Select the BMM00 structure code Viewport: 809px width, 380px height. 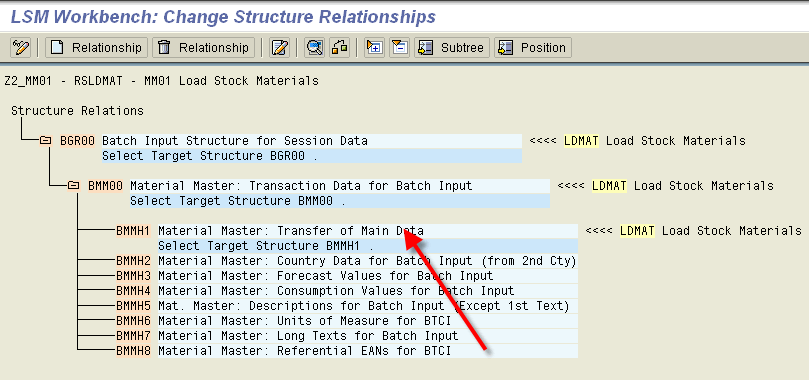click(x=105, y=186)
